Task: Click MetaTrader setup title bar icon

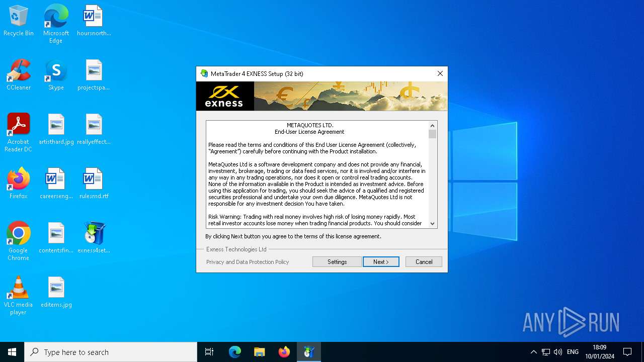Action: (204, 73)
